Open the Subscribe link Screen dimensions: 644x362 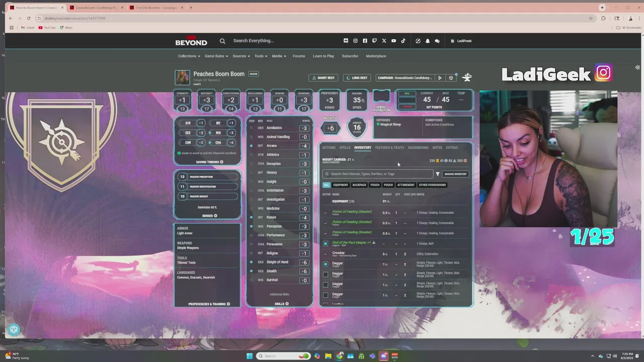pyautogui.click(x=350, y=56)
